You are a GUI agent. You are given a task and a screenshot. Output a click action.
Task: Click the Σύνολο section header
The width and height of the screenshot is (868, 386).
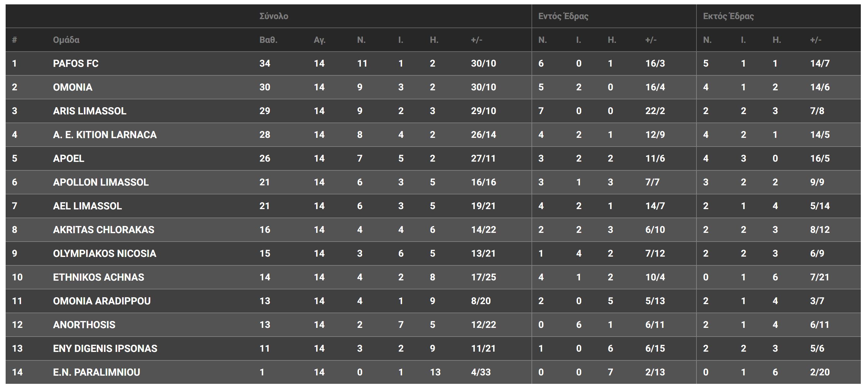point(274,16)
